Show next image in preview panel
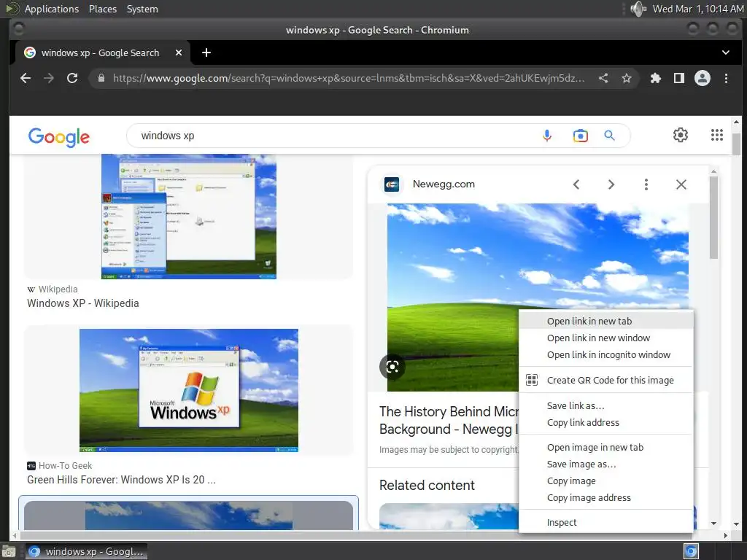This screenshot has width=747, height=560. click(611, 184)
